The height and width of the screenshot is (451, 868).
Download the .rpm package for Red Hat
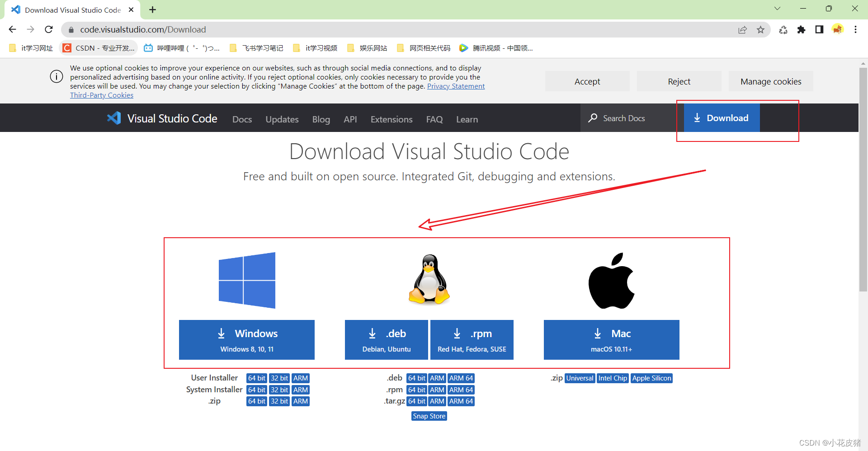pyautogui.click(x=472, y=340)
